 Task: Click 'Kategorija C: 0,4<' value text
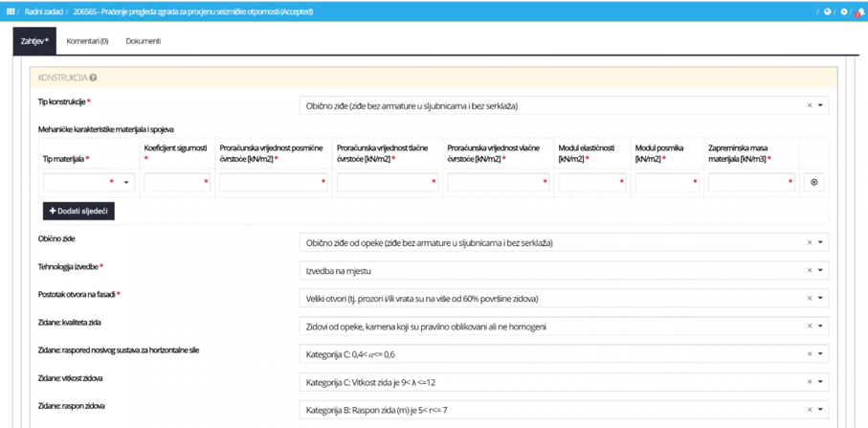pos(350,354)
